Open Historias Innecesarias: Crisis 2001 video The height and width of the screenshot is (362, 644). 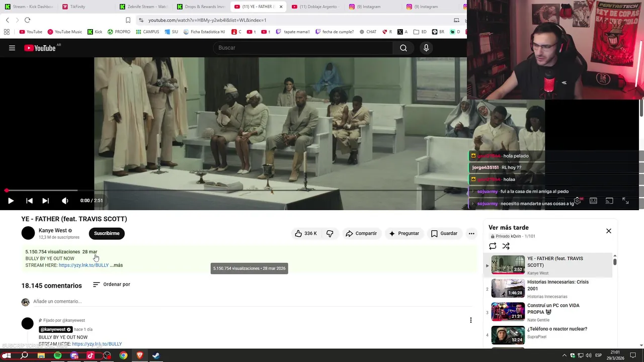click(547, 289)
